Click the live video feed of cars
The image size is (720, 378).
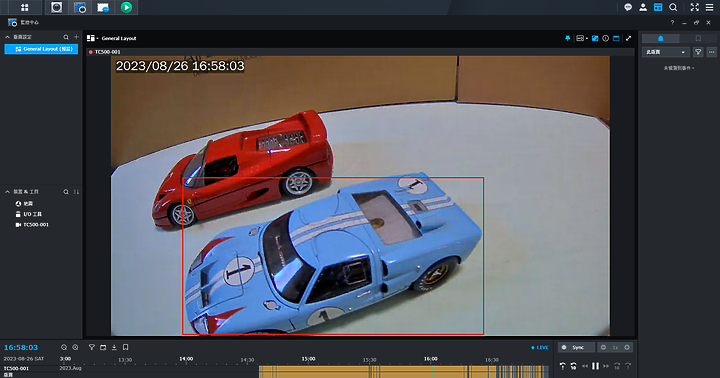360,196
